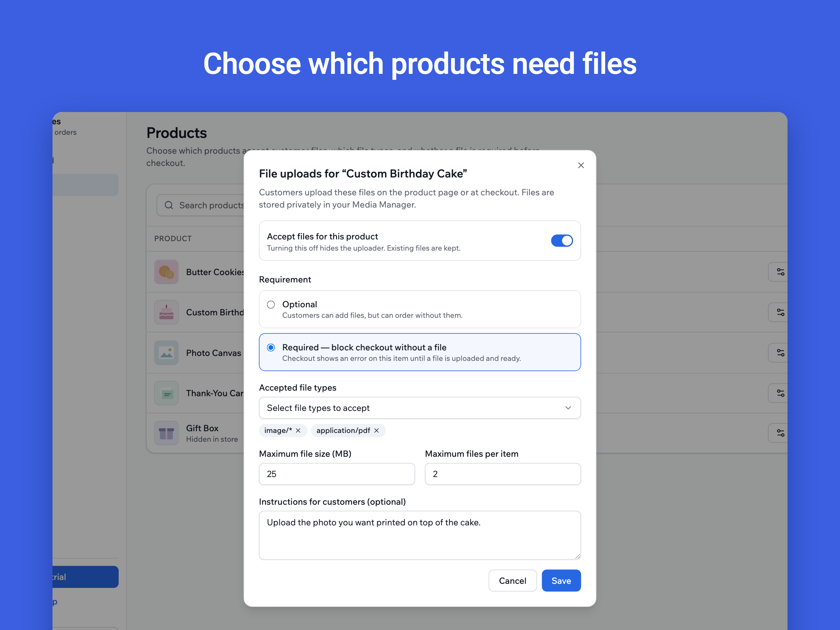Click the PRODUCT column header
The image size is (840, 630).
click(173, 238)
